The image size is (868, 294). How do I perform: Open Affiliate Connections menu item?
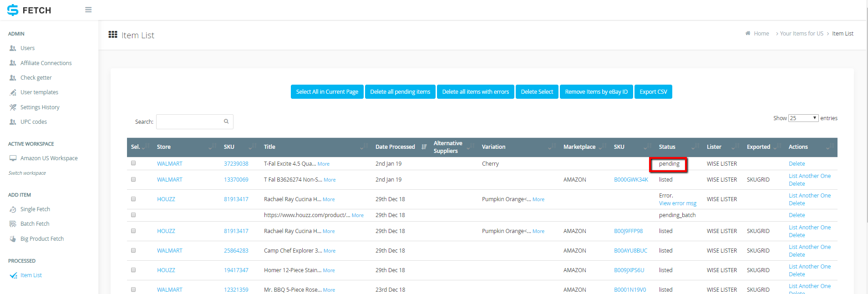46,63
